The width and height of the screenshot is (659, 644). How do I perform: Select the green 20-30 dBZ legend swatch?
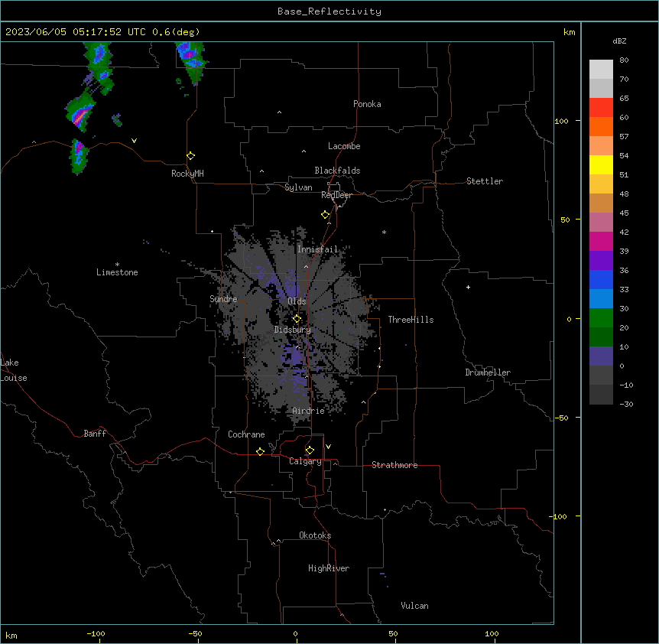pyautogui.click(x=601, y=318)
